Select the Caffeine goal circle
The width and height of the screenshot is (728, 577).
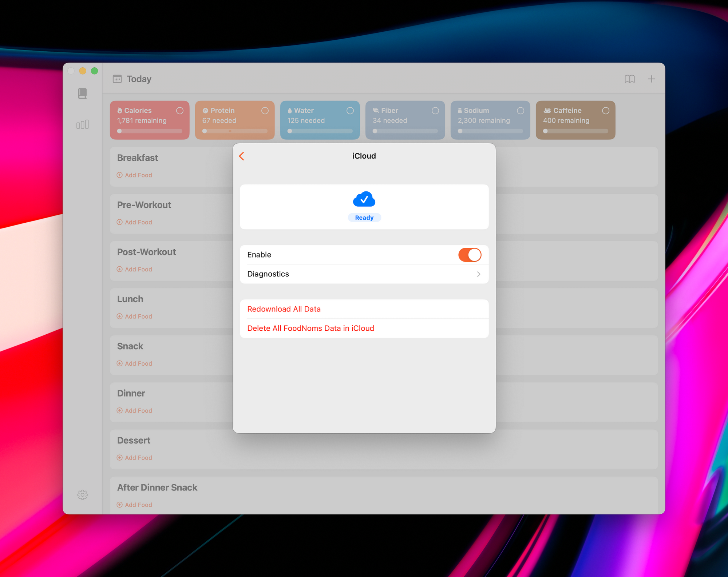pos(606,111)
